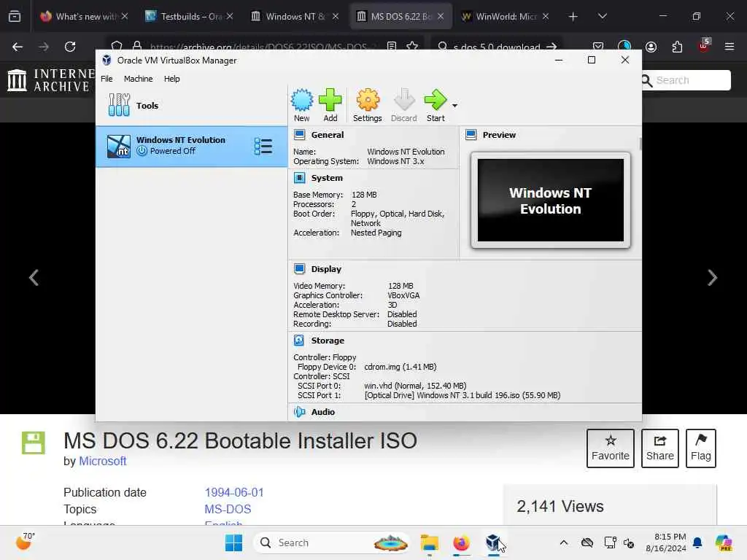
Task: Open the Copilot icon on the taskbar
Action: 723,542
